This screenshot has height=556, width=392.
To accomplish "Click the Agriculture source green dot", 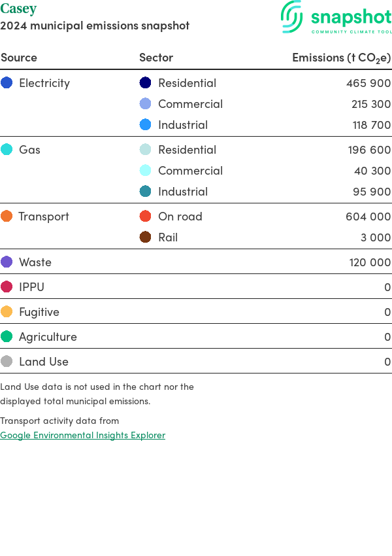I will [7, 337].
